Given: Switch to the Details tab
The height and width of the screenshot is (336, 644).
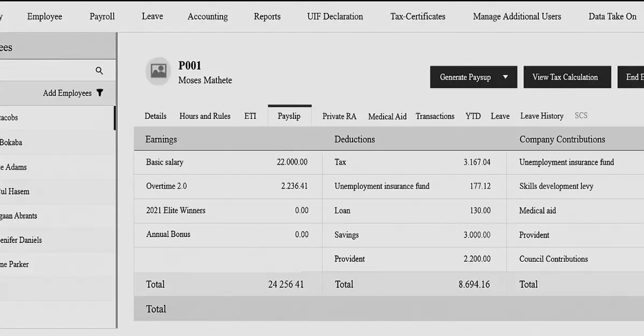Looking at the screenshot, I should point(155,116).
